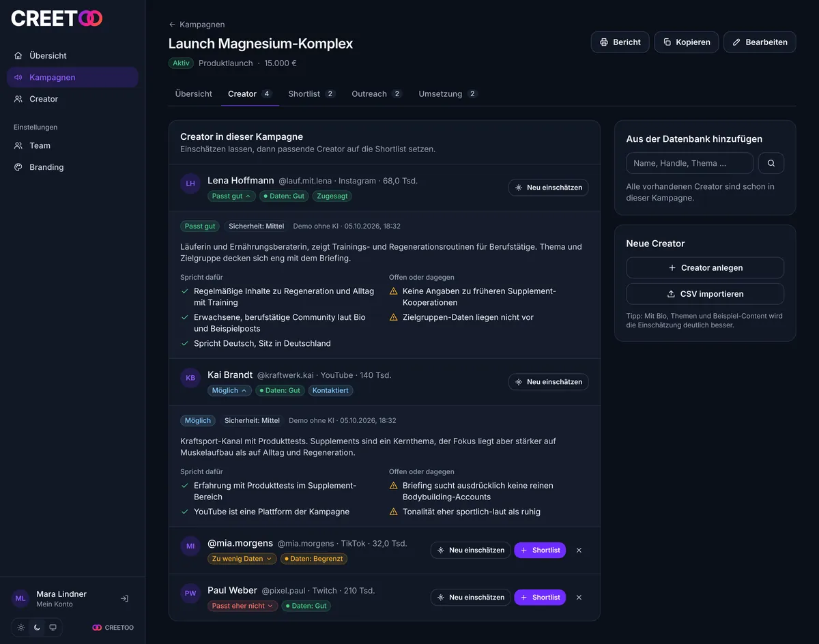Switch to the Shortlist tab
Image resolution: width=819 pixels, height=644 pixels.
[311, 93]
